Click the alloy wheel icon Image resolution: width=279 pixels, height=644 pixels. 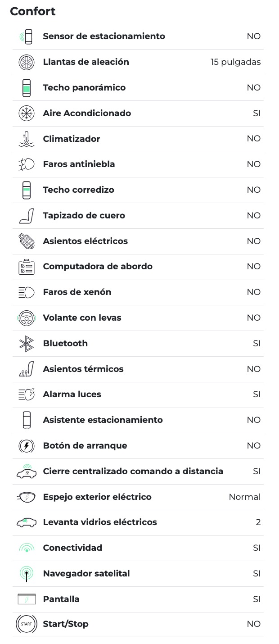click(26, 62)
